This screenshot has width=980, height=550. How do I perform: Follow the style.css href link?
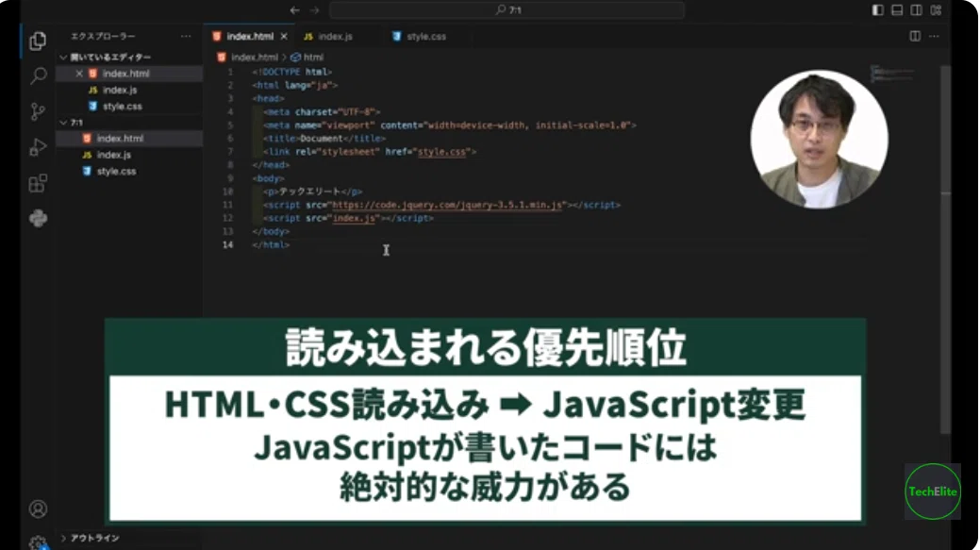point(441,152)
